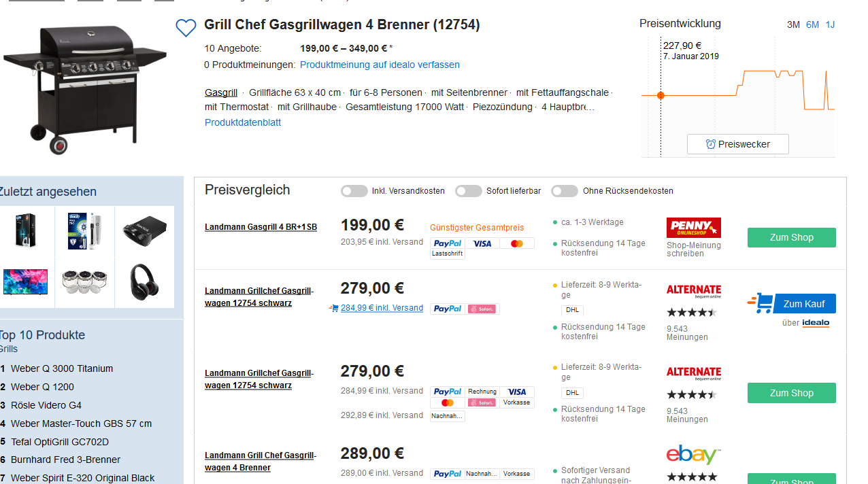Open the black headphones thumbnail
The height and width of the screenshot is (484, 868).
coord(144,282)
